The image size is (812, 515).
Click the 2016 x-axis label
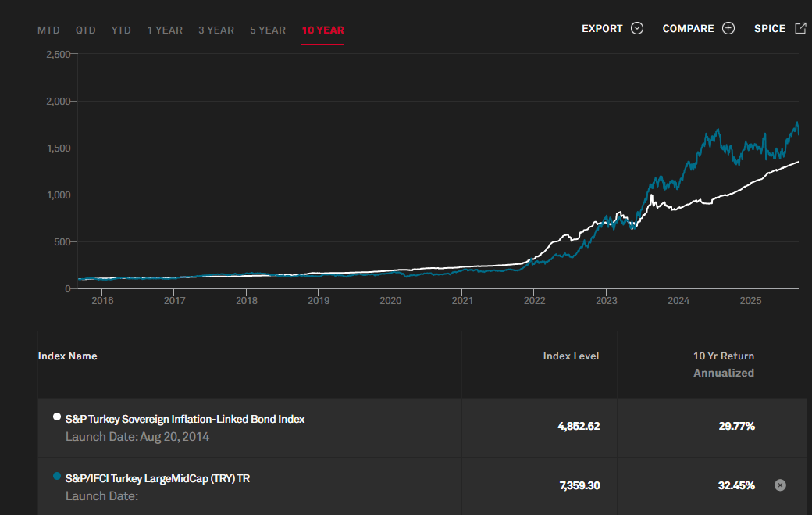click(102, 301)
